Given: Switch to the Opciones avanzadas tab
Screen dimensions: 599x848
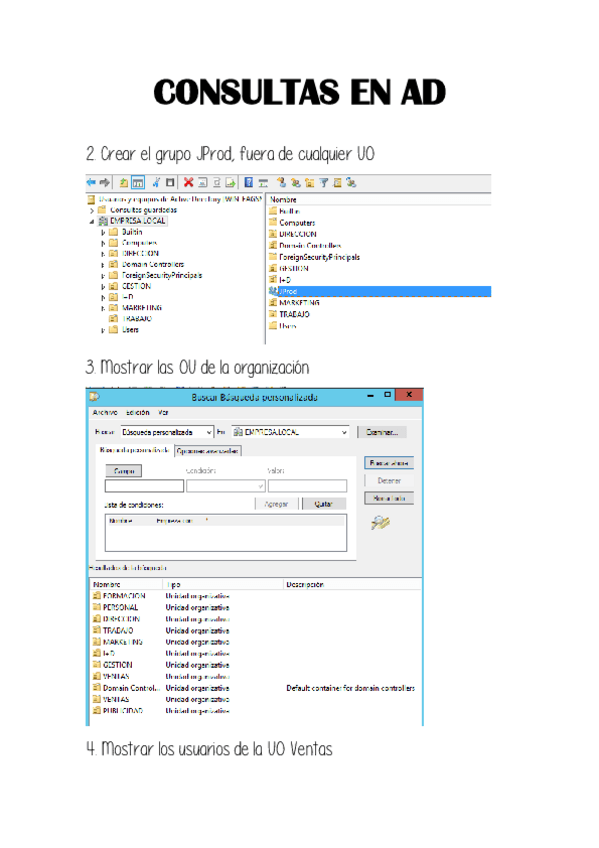Looking at the screenshot, I should tap(208, 450).
